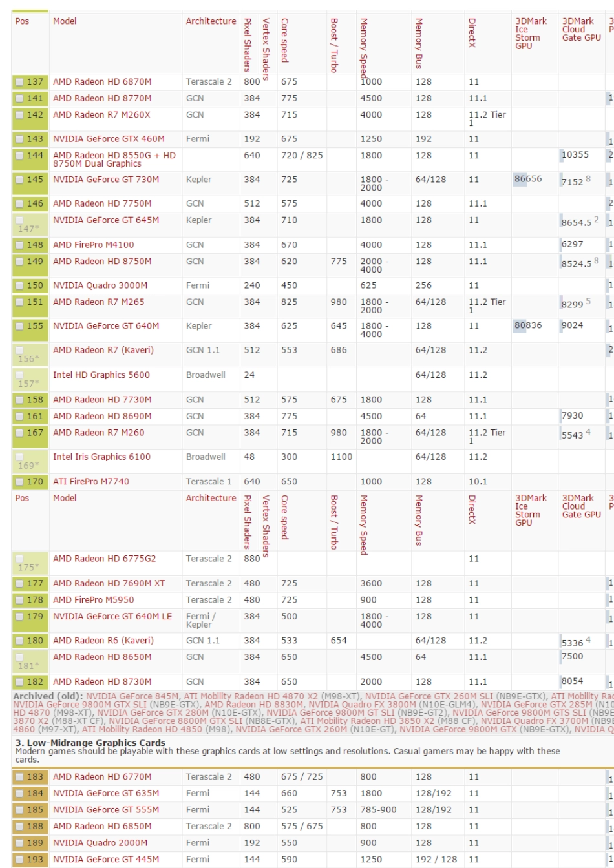Open NVIDIA GeForce GTX 460M details
Image resolution: width=614 pixels, height=868 pixels.
(x=109, y=139)
